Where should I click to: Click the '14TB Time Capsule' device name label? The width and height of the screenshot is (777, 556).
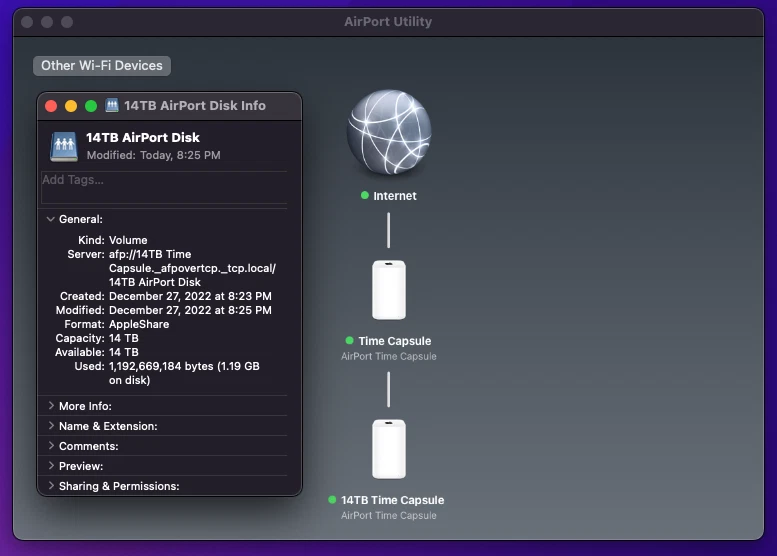(392, 500)
